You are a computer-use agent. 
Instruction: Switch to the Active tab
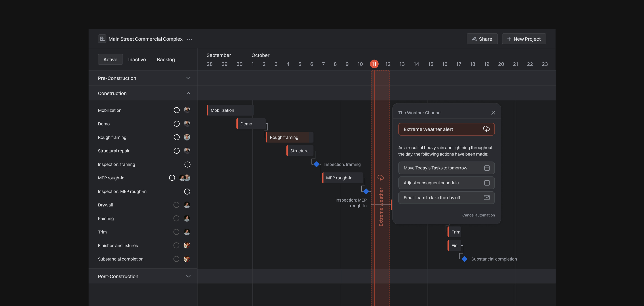(x=110, y=59)
